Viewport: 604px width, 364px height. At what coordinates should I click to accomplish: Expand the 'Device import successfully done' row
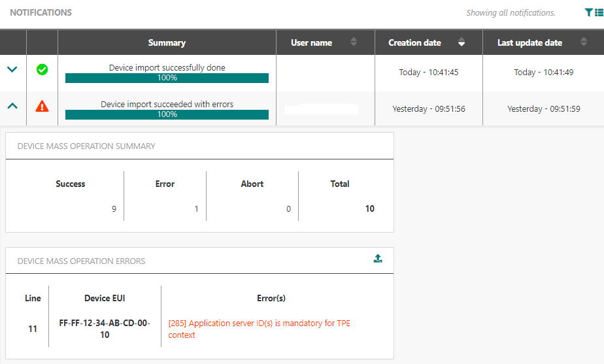point(12,70)
